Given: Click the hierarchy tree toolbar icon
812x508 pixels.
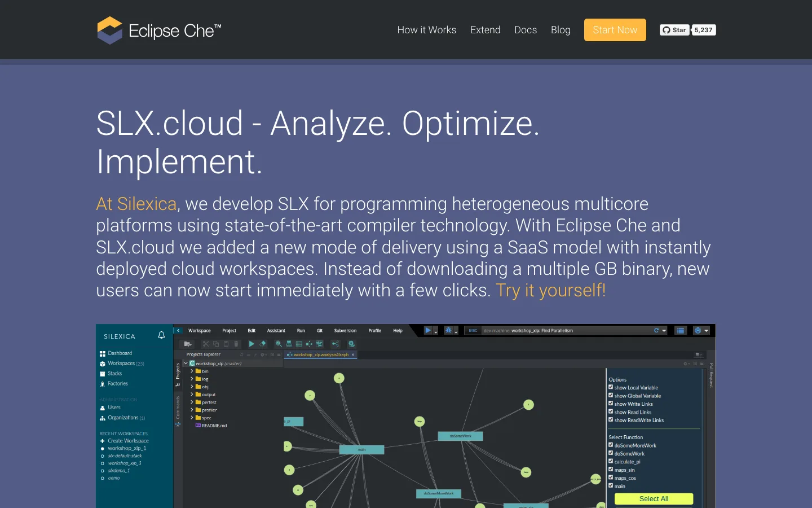Looking at the screenshot, I should pos(289,344).
